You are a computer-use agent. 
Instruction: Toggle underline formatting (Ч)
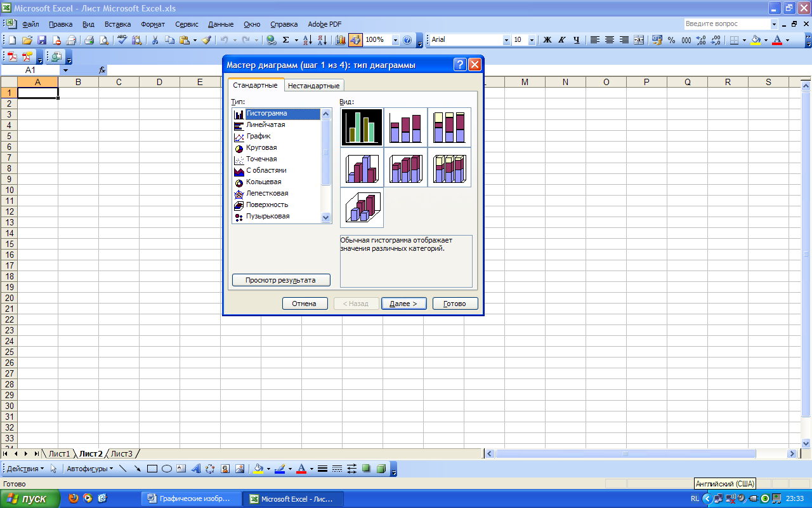point(576,40)
